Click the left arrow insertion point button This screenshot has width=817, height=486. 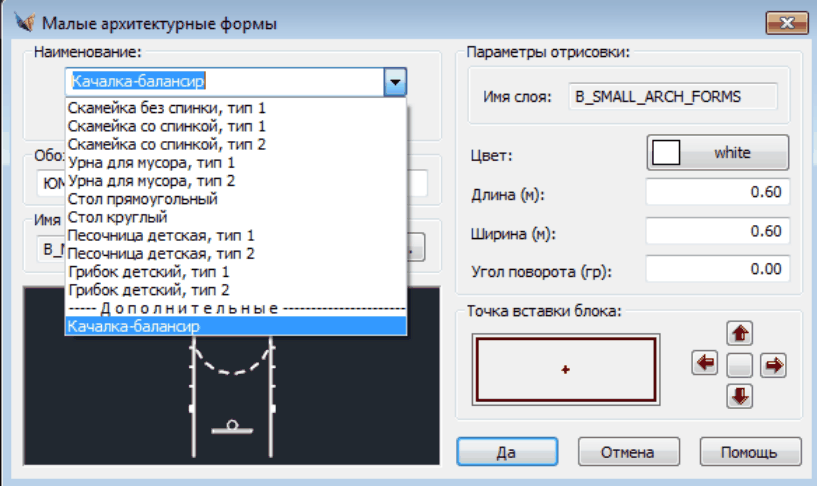[705, 365]
